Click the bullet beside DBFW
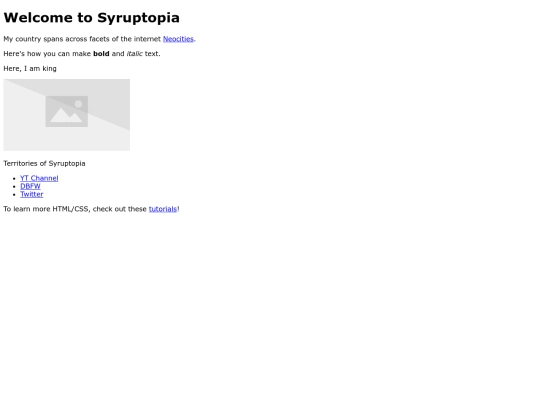 (x=14, y=186)
